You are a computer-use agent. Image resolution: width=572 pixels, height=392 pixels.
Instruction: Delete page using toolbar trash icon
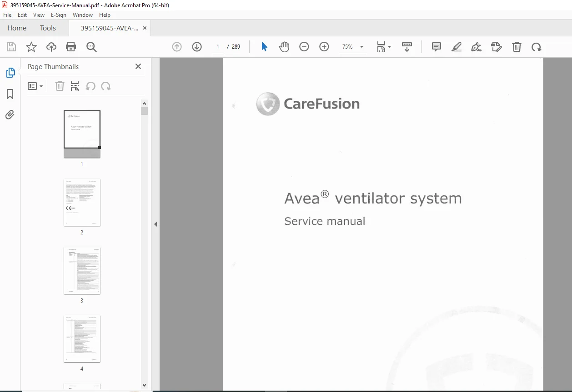(x=517, y=47)
